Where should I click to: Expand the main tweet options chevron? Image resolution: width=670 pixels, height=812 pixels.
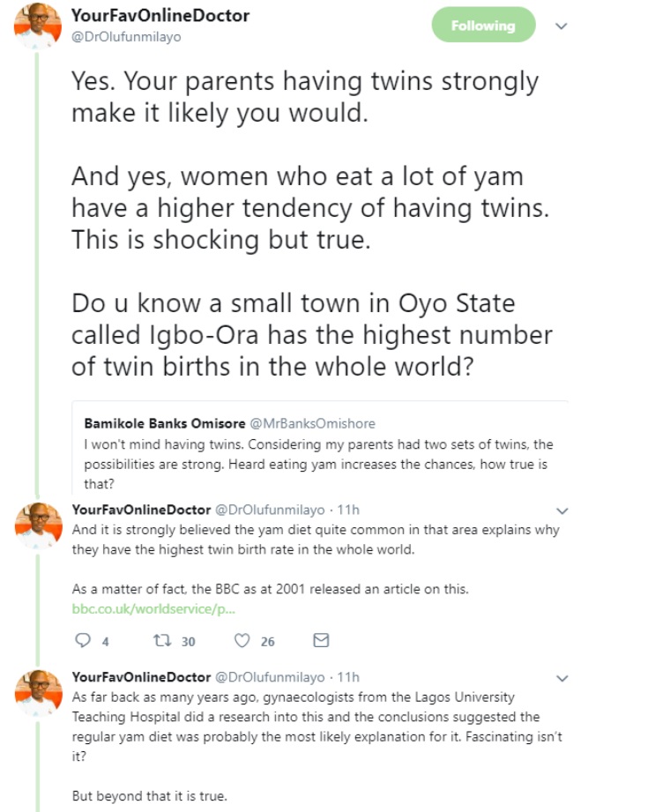tap(561, 26)
